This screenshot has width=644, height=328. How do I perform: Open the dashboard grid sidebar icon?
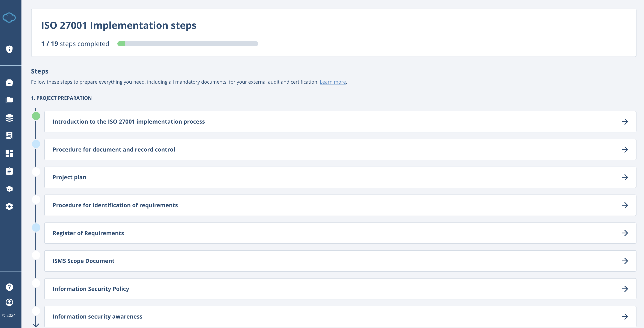click(x=9, y=153)
